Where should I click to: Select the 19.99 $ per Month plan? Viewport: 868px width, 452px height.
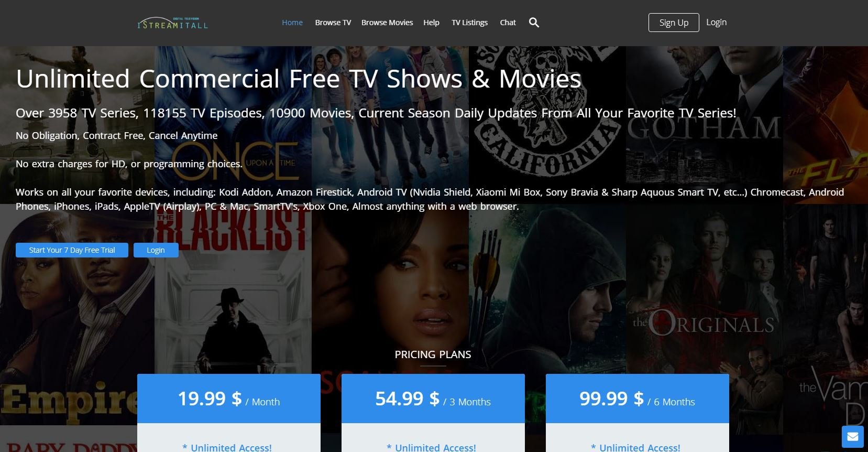(229, 399)
